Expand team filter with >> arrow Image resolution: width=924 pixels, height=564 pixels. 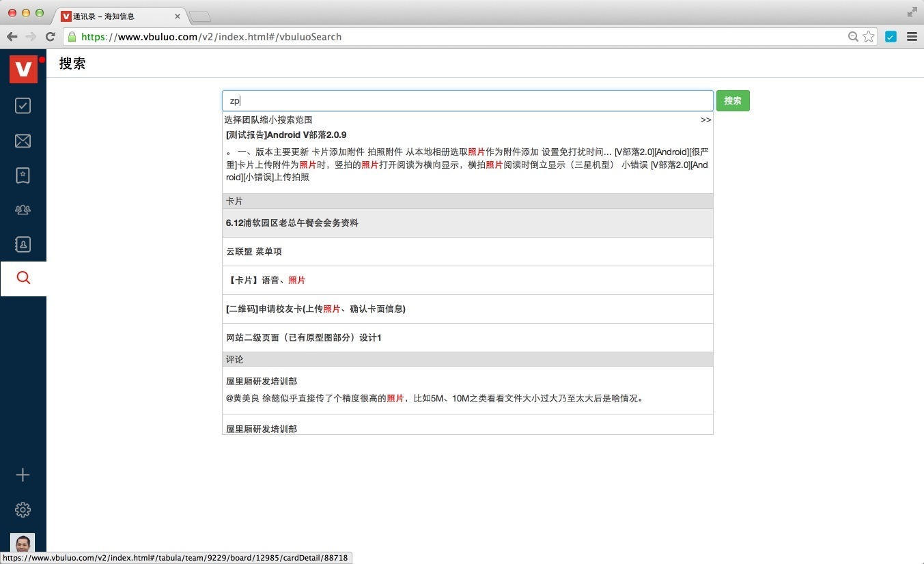(x=705, y=120)
